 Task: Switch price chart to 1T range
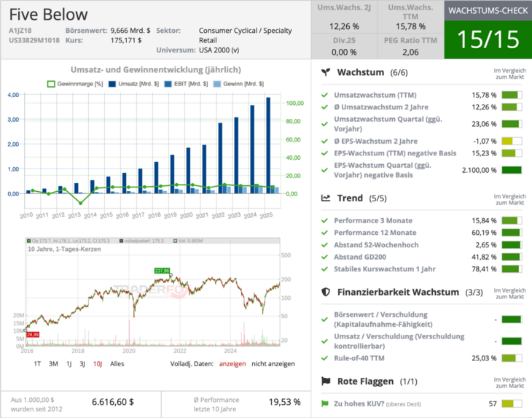tap(36, 363)
